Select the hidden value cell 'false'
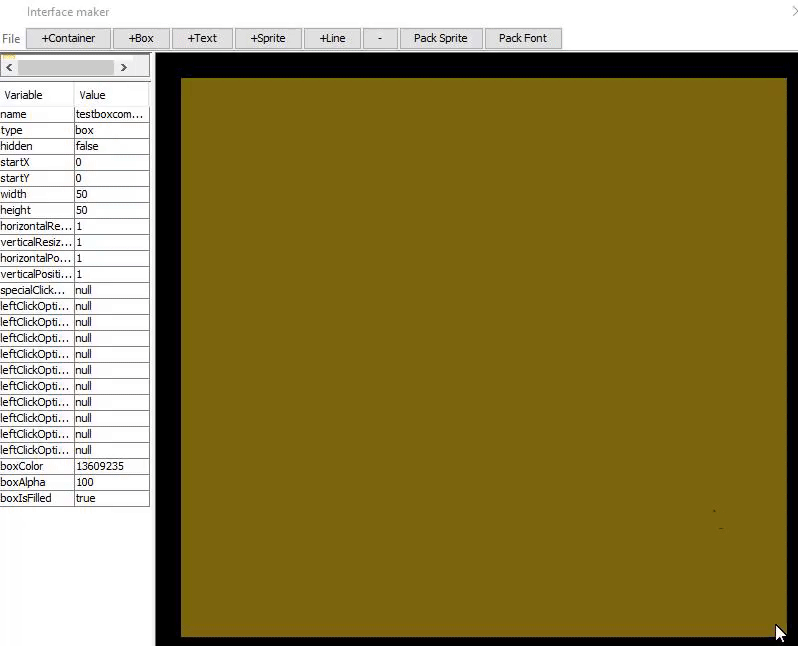Image resolution: width=798 pixels, height=646 pixels. [x=112, y=146]
